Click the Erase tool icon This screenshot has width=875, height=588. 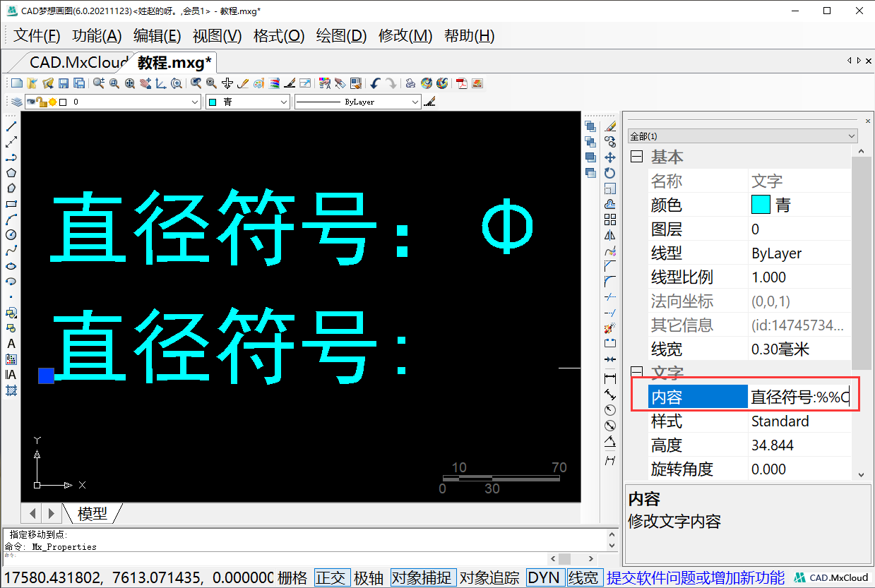click(x=610, y=126)
